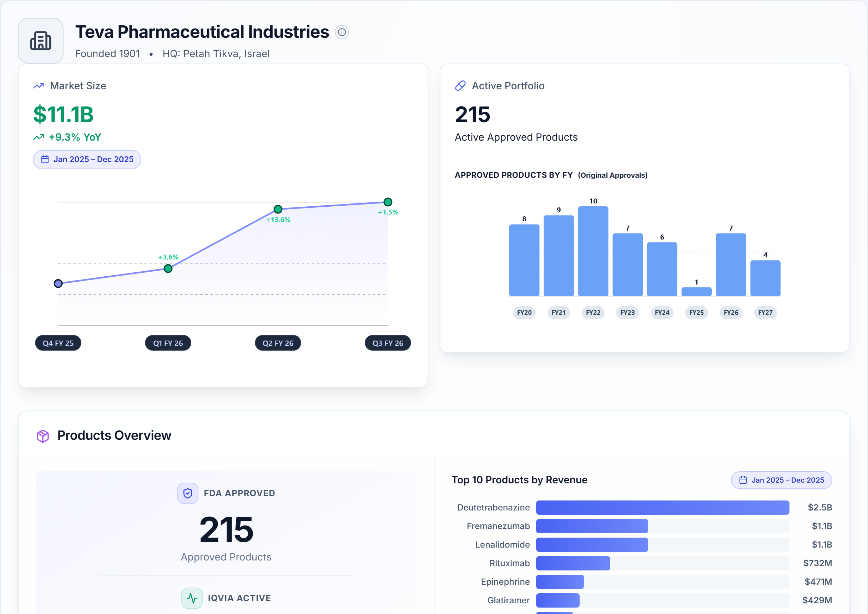
Task: Click the $1.1B value in the Lenalidomide row
Action: tap(822, 544)
